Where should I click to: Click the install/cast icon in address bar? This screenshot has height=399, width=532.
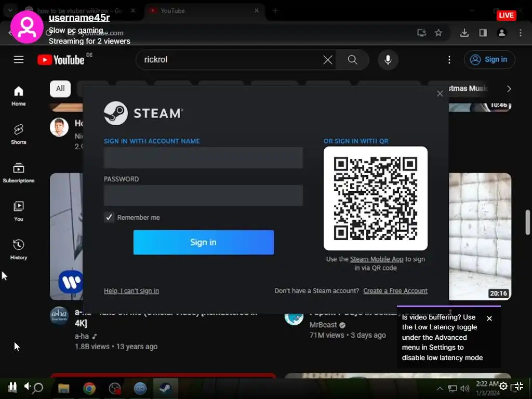421,33
